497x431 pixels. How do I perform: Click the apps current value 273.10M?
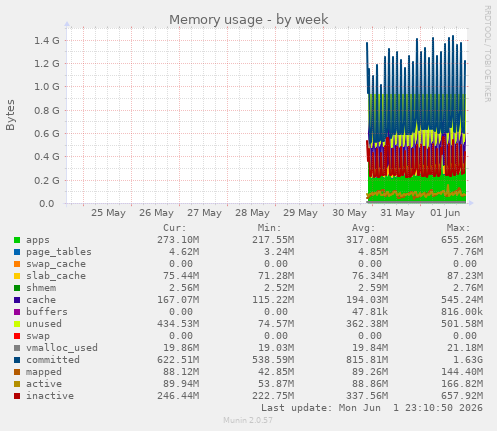178,240
